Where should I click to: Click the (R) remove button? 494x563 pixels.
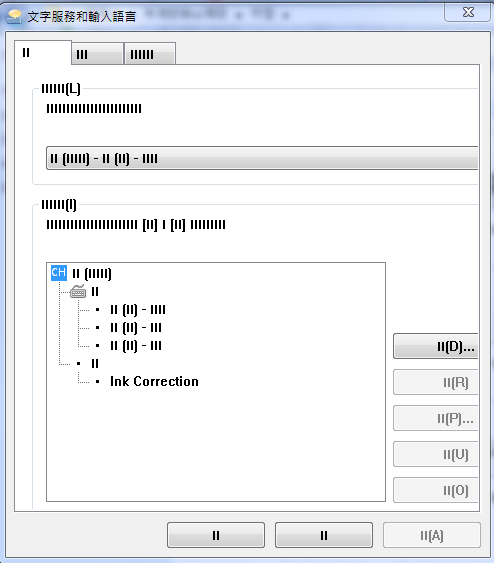436,382
